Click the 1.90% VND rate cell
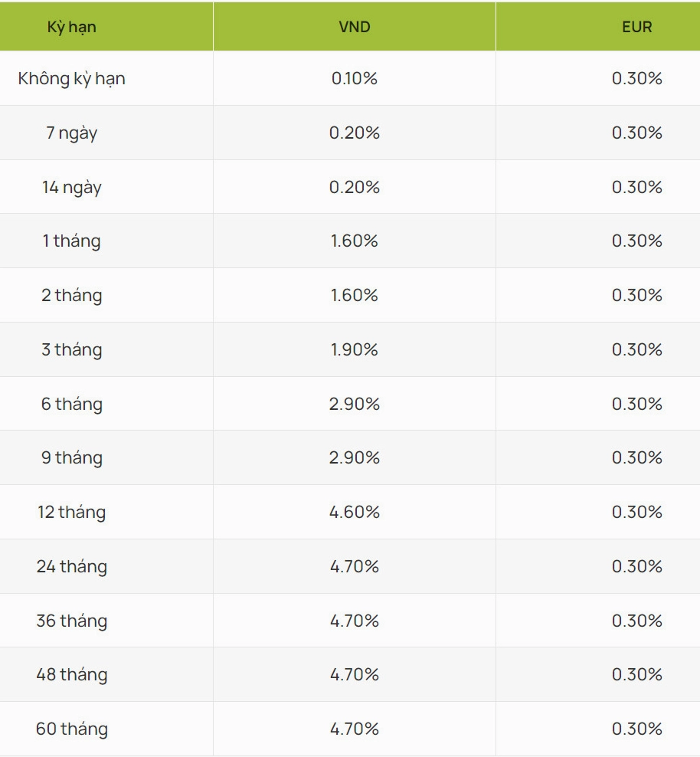The width and height of the screenshot is (700, 757). point(354,349)
